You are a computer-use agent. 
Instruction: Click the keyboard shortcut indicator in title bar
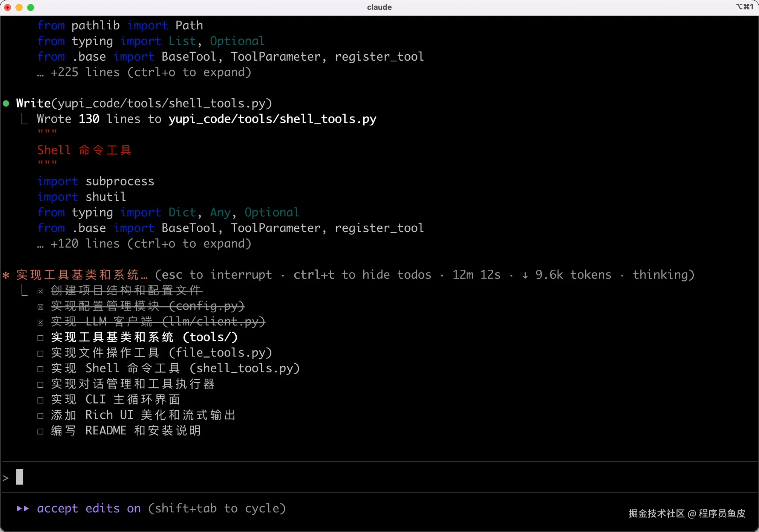pos(744,7)
